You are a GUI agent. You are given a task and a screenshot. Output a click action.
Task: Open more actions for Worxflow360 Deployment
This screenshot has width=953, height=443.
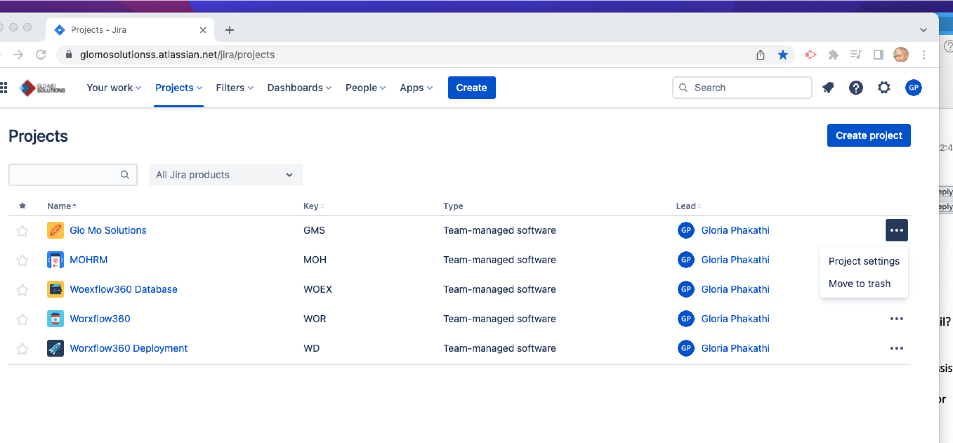[x=896, y=348]
